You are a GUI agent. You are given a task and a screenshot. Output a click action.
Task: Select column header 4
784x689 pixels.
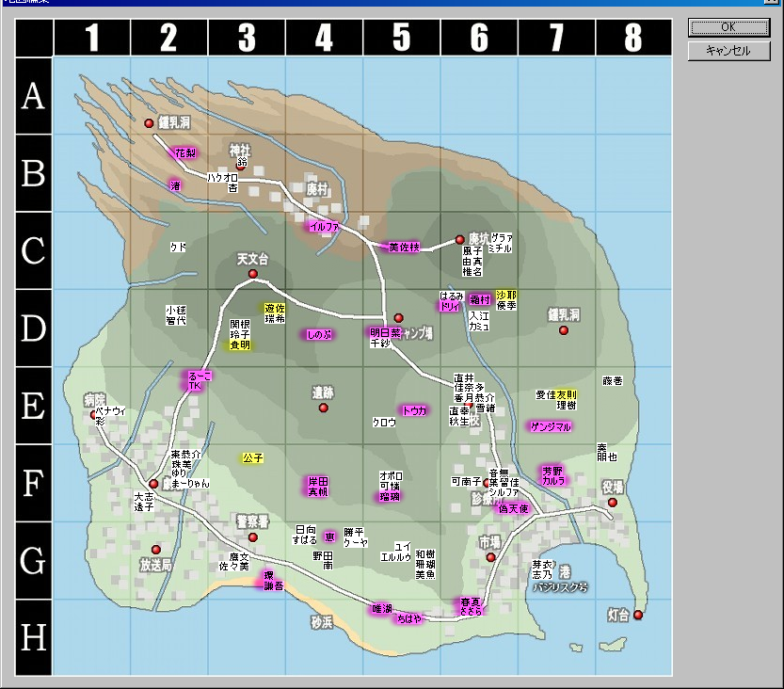tap(324, 38)
